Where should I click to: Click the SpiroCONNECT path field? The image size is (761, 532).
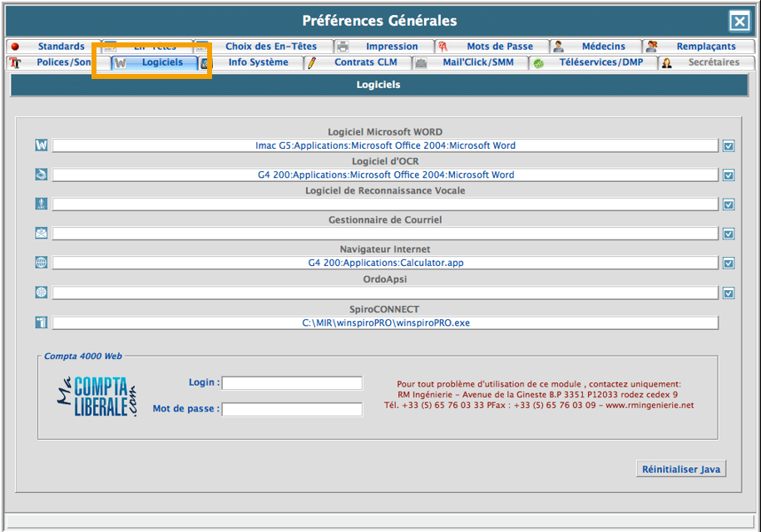click(x=385, y=323)
